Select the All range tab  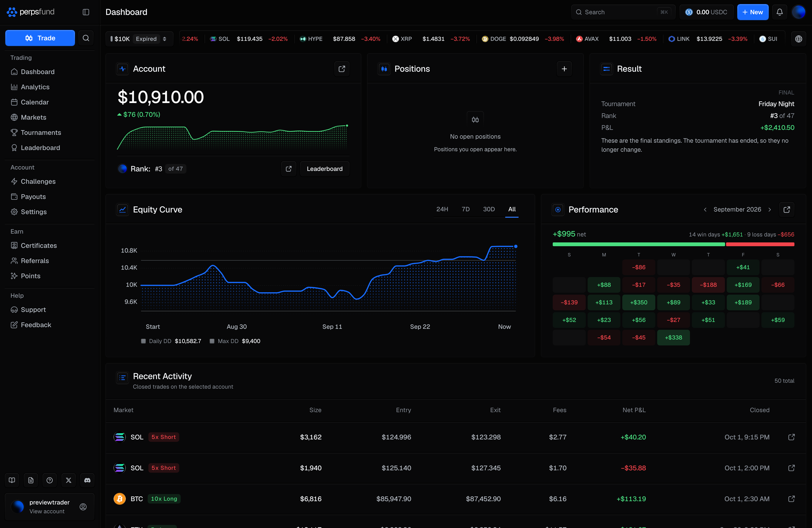pyautogui.click(x=512, y=209)
